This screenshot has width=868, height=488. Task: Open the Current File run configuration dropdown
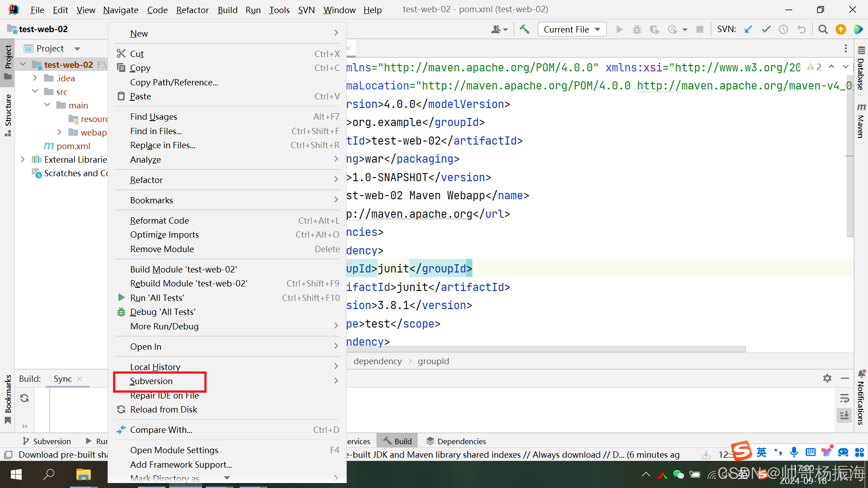(x=571, y=29)
